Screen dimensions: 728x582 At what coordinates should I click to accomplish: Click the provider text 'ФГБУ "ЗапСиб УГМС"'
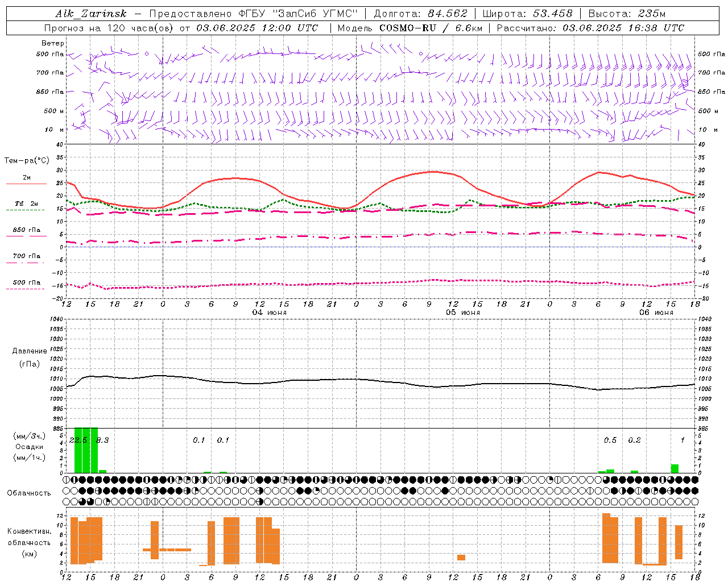298,14
